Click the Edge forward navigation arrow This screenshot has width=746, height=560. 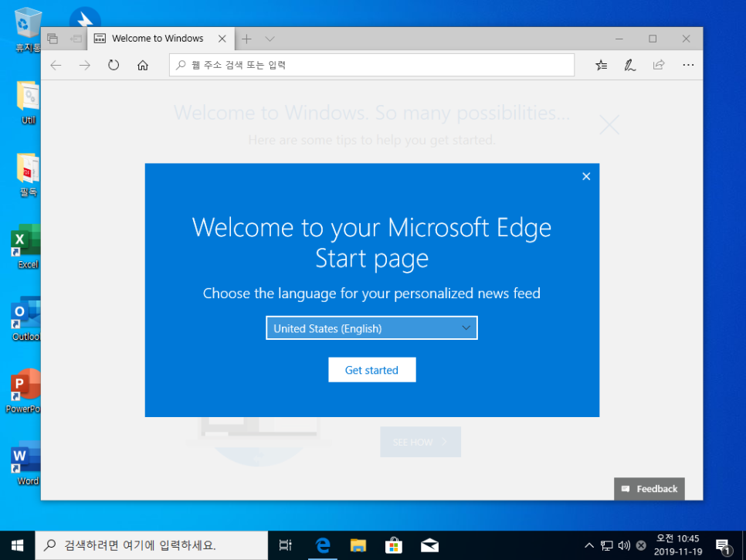[85, 65]
